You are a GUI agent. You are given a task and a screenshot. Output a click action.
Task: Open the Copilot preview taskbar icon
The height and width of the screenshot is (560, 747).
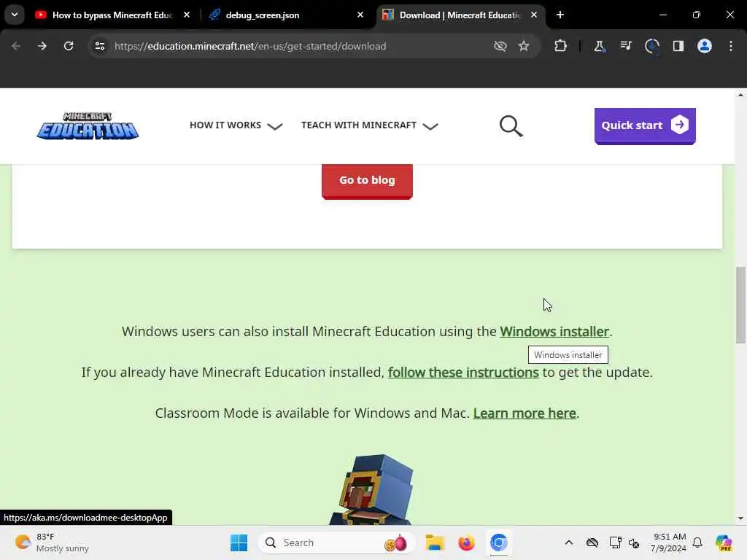click(724, 542)
